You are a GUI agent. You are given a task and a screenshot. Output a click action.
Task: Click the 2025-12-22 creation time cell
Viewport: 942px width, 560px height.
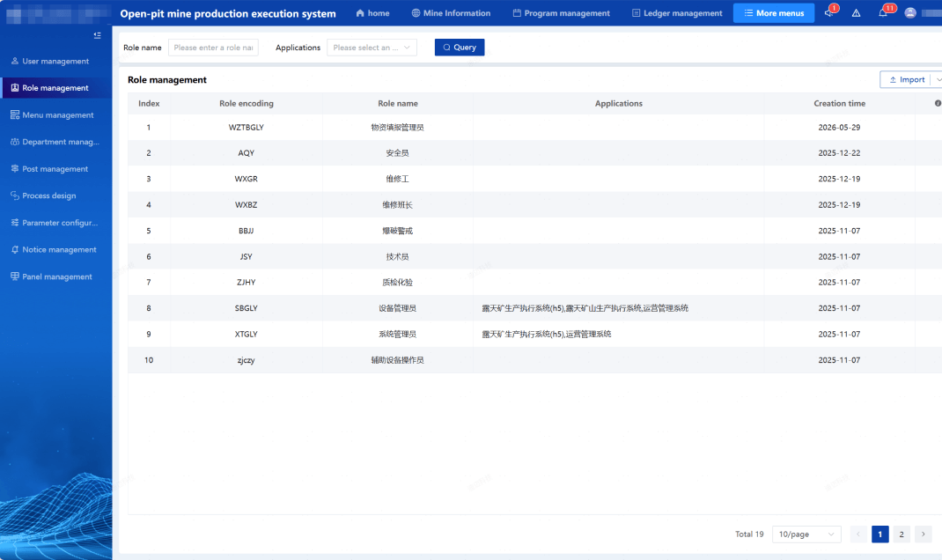(x=839, y=153)
